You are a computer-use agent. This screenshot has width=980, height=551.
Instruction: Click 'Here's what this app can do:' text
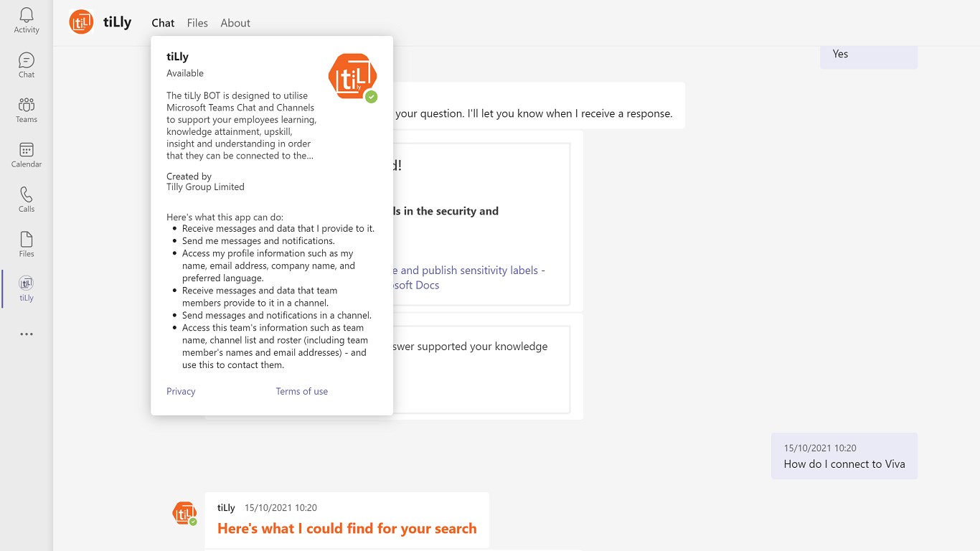coord(225,217)
